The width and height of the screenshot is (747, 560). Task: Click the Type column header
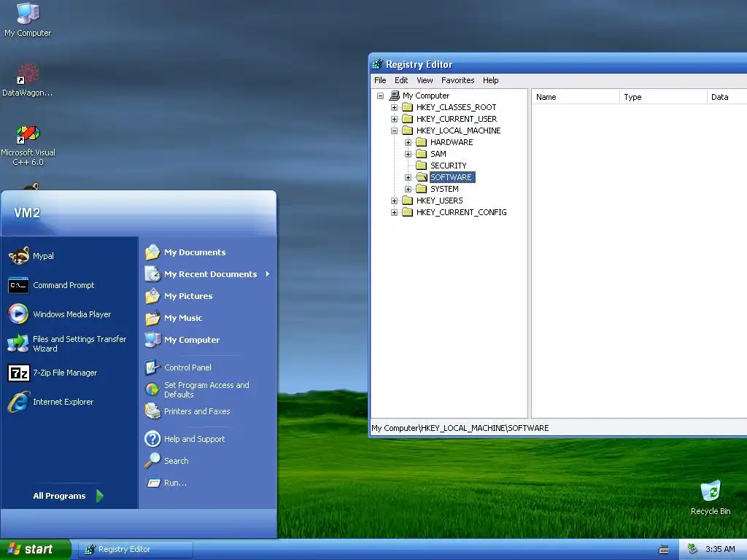(663, 97)
